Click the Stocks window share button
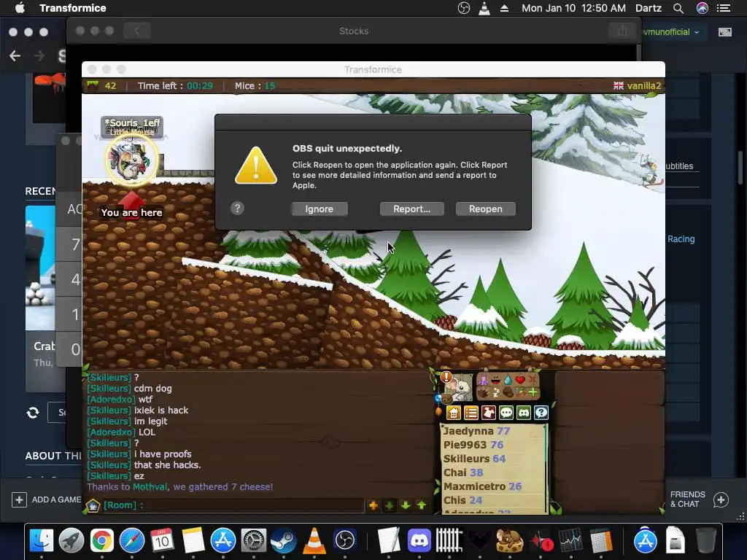Viewport: 747px width, 560px height. 622,31
